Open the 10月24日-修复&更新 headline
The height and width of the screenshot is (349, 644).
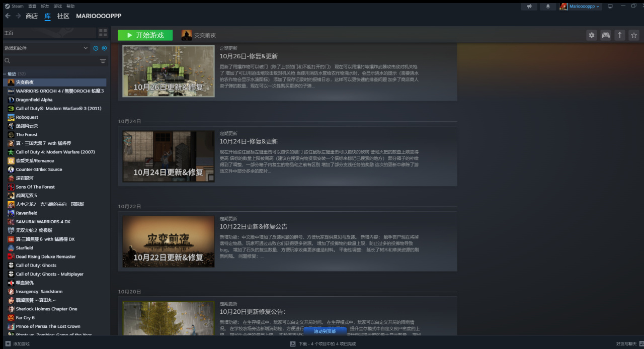tap(249, 141)
